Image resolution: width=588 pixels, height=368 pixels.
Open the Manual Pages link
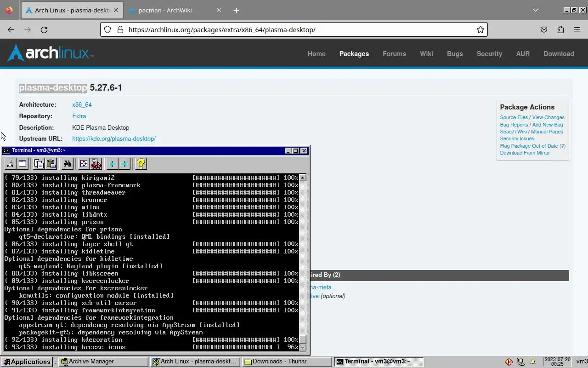[x=547, y=132]
